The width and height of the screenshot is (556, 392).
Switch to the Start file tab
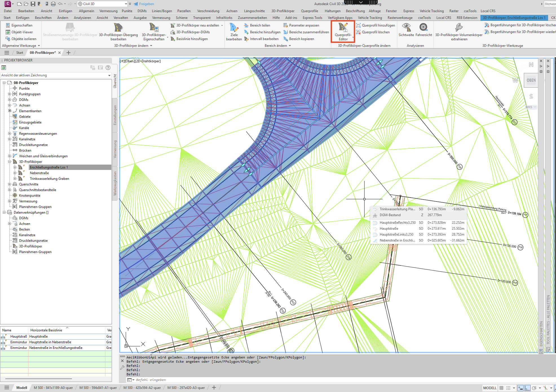(x=20, y=53)
